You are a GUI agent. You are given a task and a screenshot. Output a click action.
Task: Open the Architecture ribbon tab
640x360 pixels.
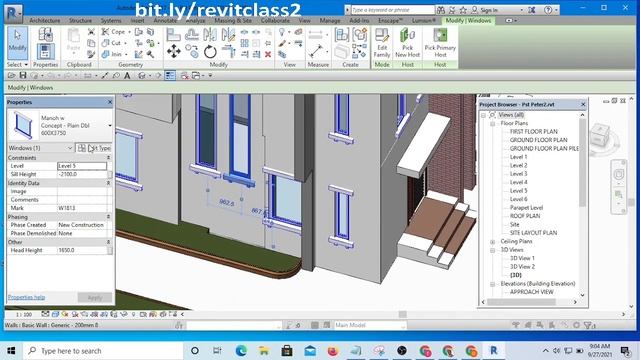45,20
